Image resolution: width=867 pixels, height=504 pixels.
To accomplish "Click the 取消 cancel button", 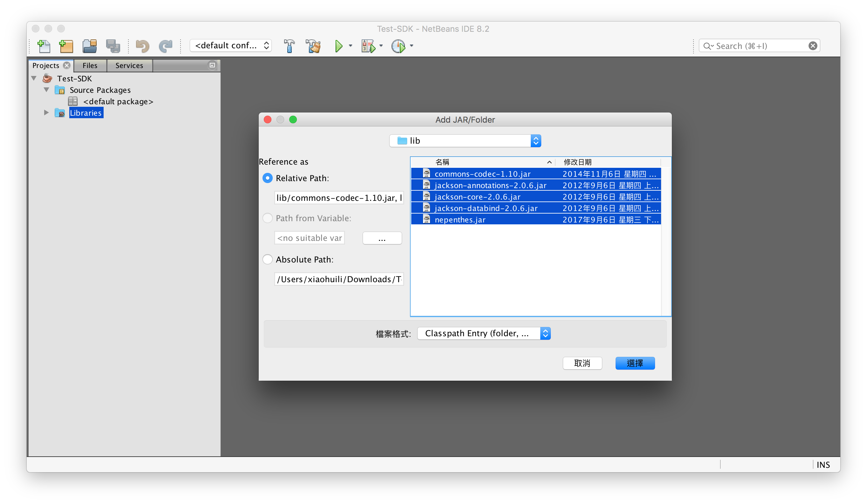I will tap(582, 363).
